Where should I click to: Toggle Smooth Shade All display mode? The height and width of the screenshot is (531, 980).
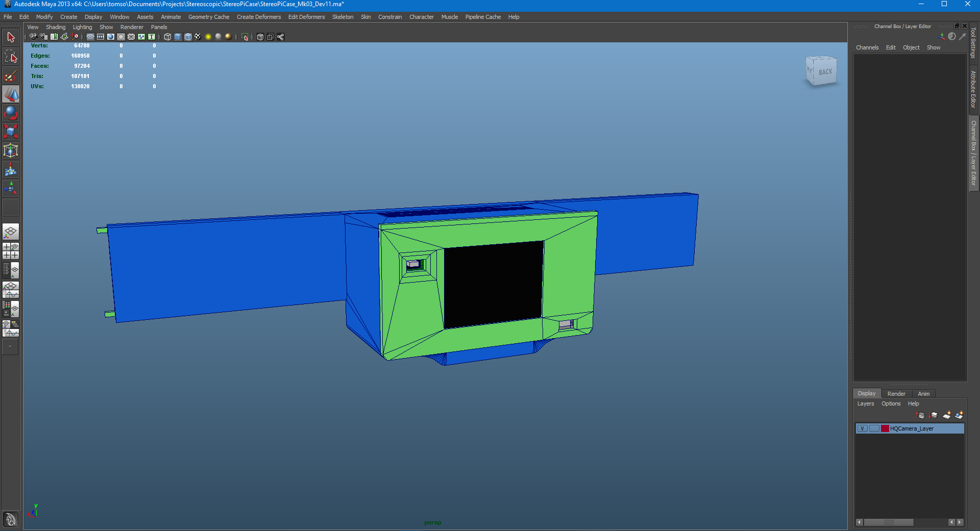(177, 37)
